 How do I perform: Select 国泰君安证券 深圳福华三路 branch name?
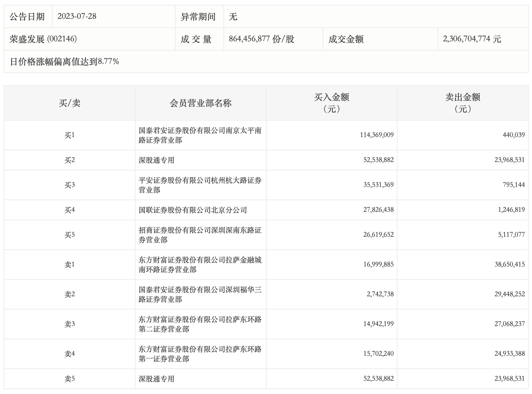click(200, 295)
